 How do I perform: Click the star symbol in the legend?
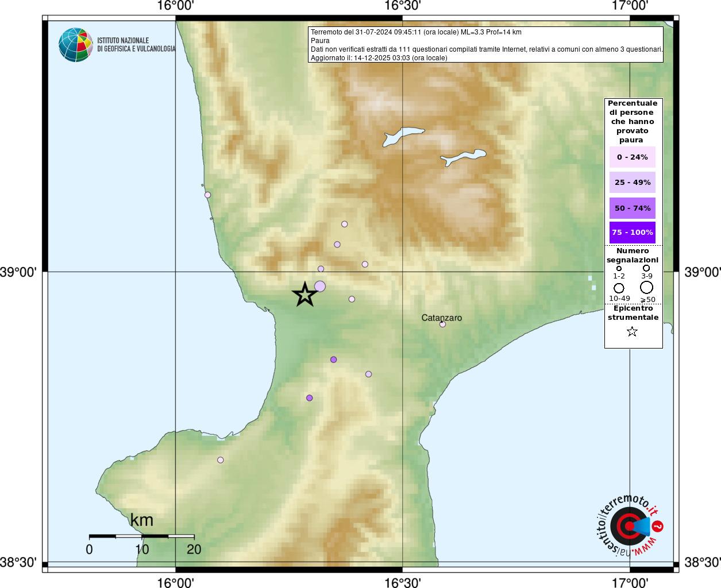[x=632, y=331]
